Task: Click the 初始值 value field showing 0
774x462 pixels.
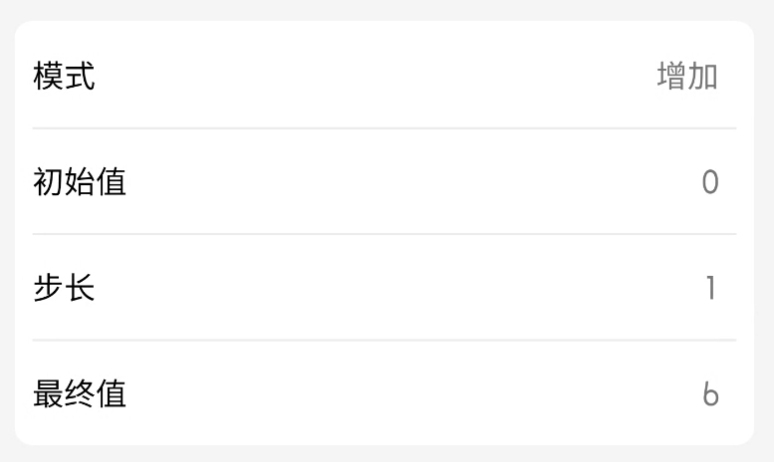Action: point(710,183)
